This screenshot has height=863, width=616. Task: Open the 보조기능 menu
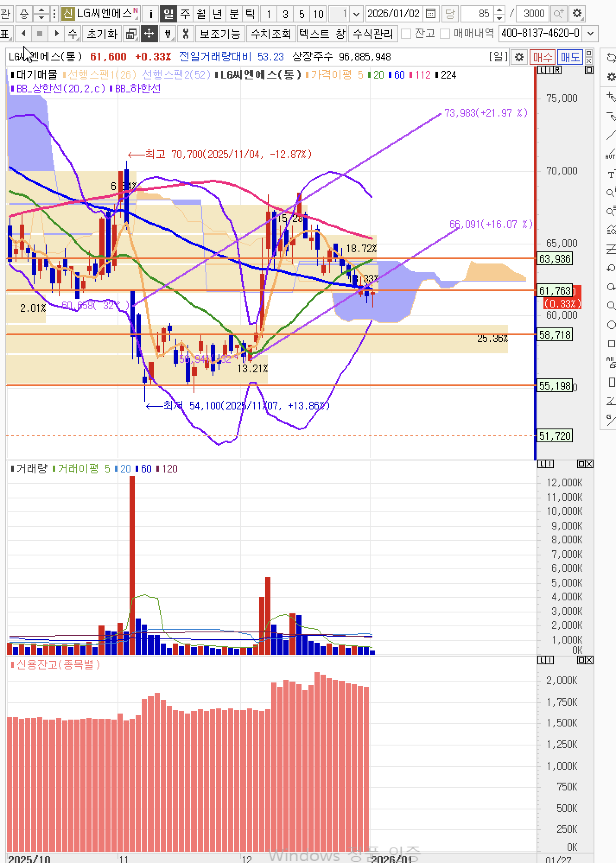point(220,34)
